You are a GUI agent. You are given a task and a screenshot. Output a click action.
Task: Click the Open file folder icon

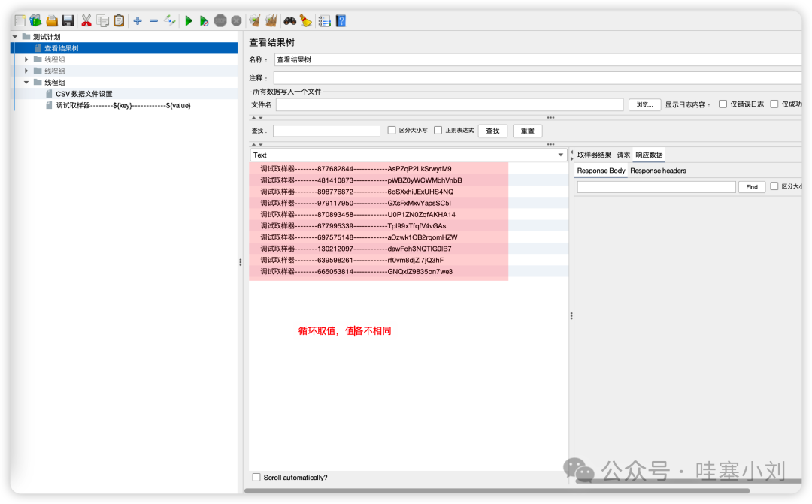coord(52,21)
